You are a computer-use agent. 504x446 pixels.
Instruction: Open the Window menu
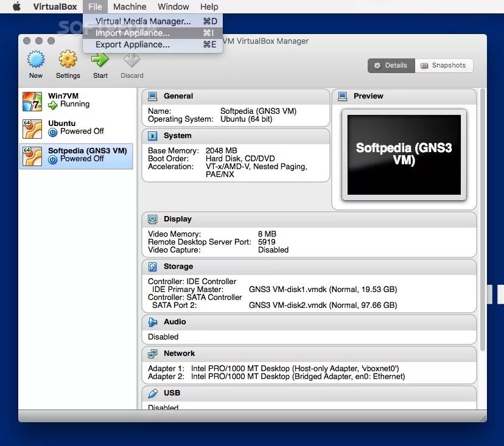point(173,7)
